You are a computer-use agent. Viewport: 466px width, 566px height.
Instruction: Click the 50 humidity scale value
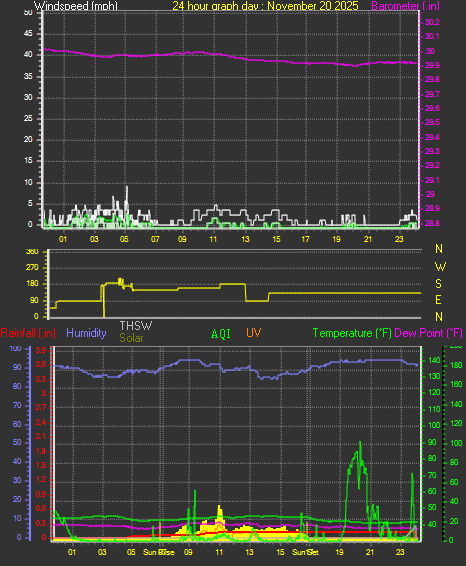pyautogui.click(x=17, y=443)
